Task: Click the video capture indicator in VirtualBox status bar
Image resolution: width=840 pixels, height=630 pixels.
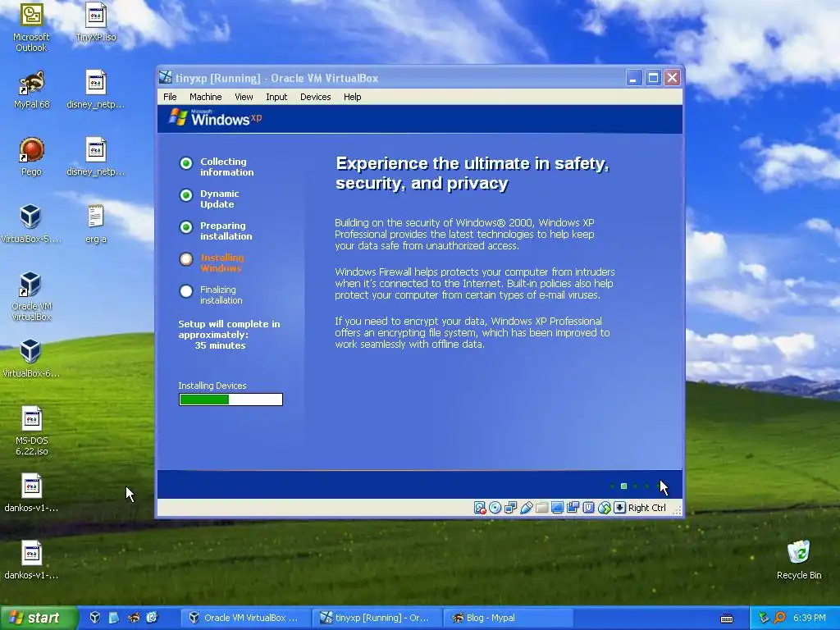Action: [x=573, y=508]
